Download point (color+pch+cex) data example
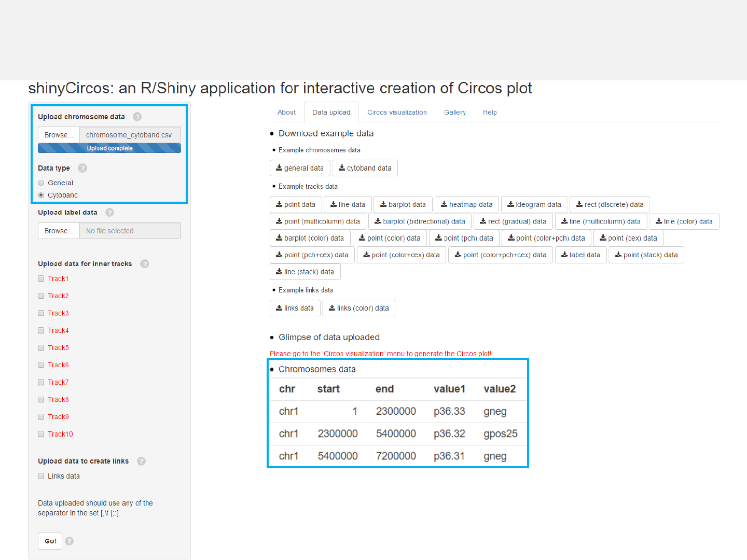The width and height of the screenshot is (747, 560). [501, 255]
